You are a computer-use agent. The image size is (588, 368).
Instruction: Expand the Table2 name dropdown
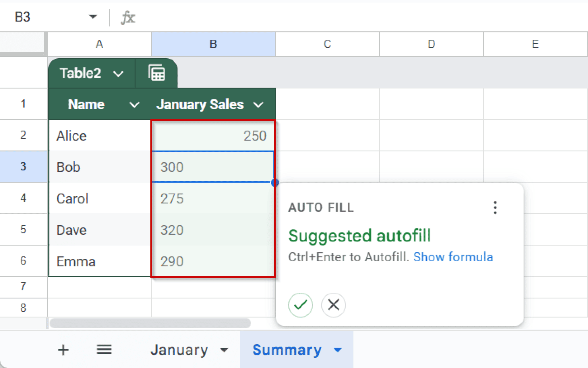[118, 74]
